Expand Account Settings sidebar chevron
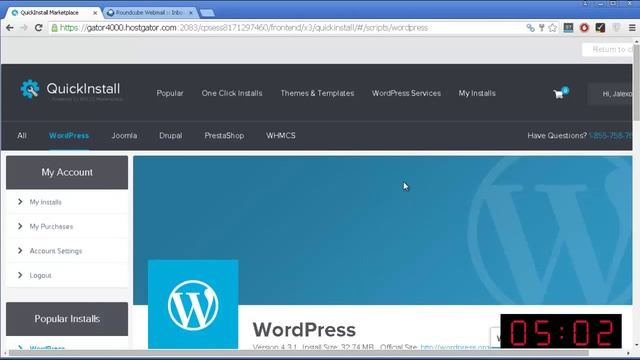The width and height of the screenshot is (640, 360). pyautogui.click(x=20, y=251)
